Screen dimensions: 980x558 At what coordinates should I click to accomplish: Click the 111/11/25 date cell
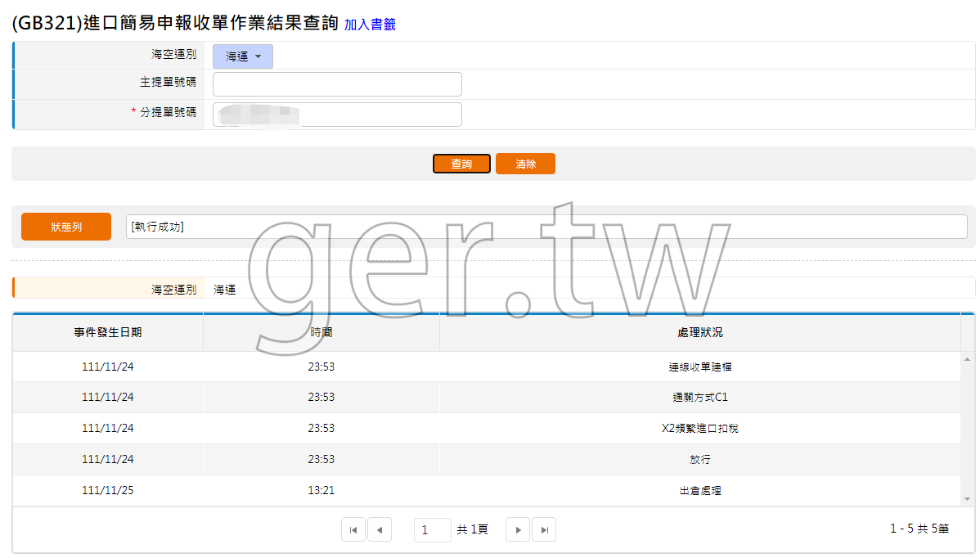(x=107, y=491)
